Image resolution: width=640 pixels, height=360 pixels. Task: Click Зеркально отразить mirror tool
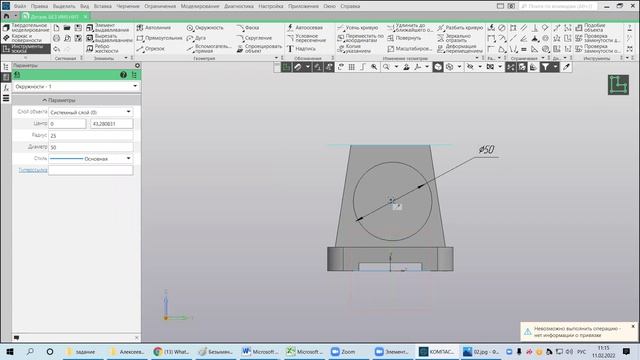pos(454,38)
